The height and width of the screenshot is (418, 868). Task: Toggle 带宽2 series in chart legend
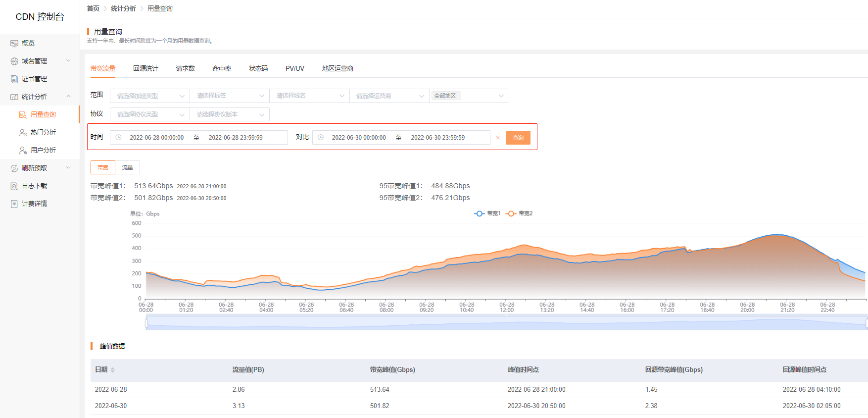(x=519, y=213)
